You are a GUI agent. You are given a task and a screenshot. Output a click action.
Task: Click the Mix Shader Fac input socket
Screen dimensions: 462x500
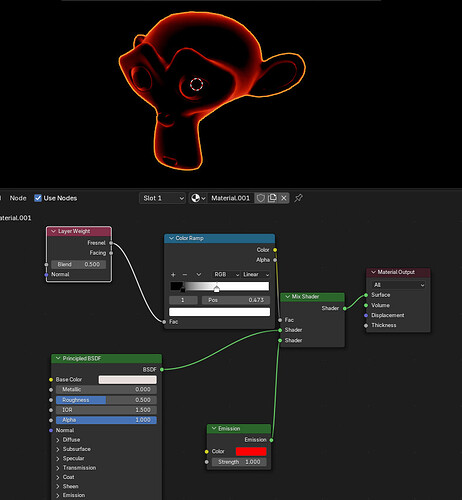coord(280,320)
